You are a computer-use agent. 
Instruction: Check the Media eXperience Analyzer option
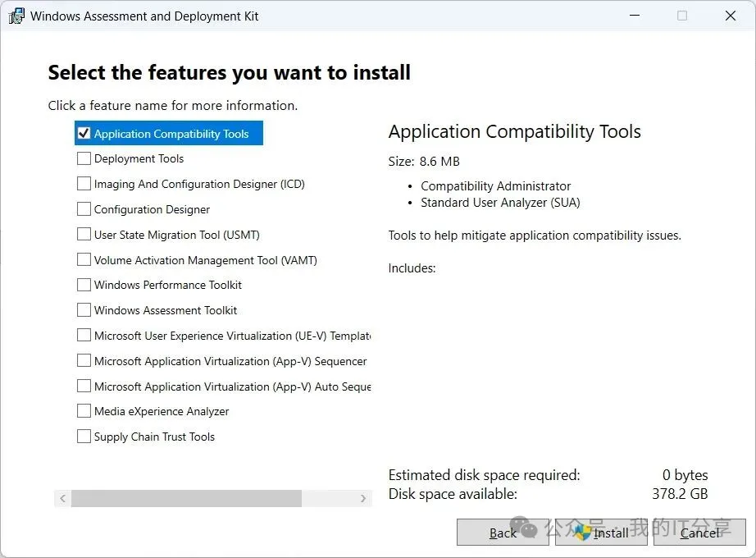click(x=84, y=411)
